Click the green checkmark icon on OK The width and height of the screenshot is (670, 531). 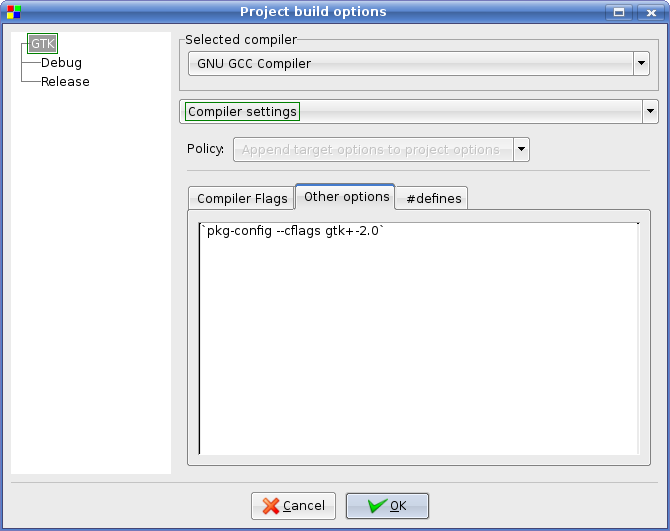(376, 506)
